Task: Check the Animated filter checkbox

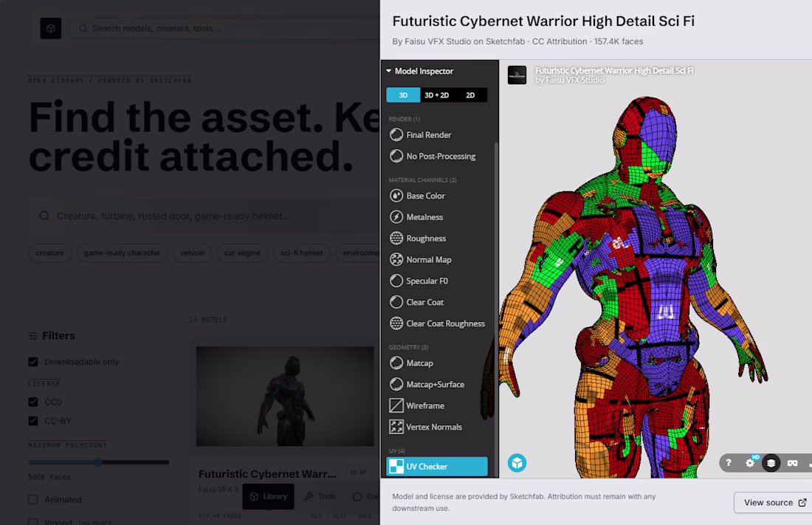Action: click(x=33, y=500)
